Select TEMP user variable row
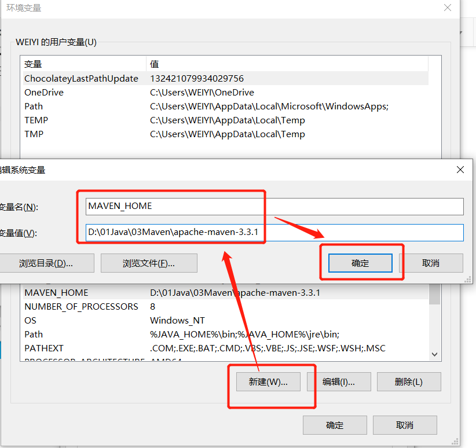The width and height of the screenshot is (476, 448). (x=226, y=120)
